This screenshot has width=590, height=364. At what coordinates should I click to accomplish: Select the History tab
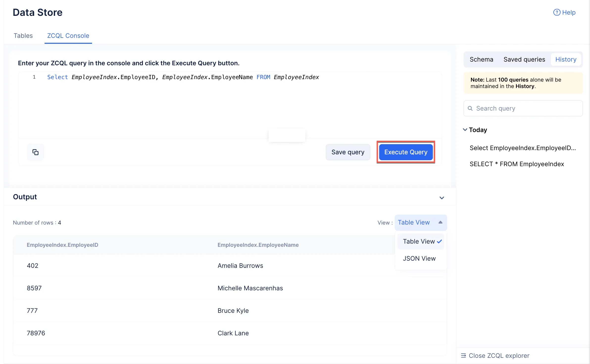(566, 59)
